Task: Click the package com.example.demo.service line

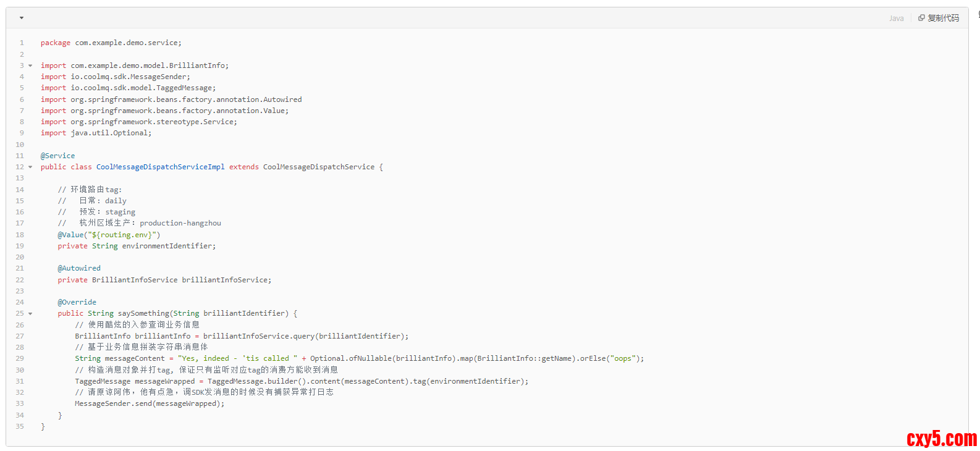Action: pyautogui.click(x=111, y=43)
